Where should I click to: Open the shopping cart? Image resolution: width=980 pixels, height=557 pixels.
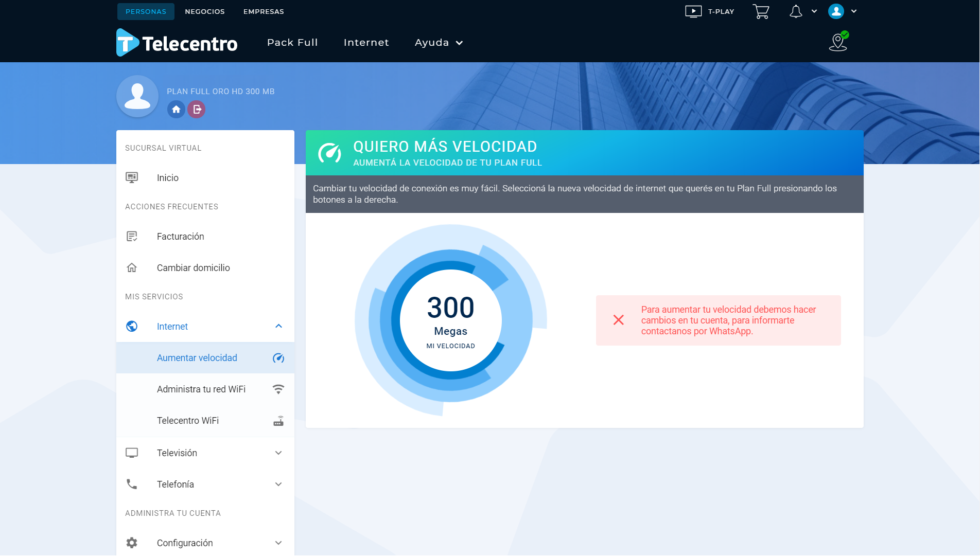[x=761, y=11]
